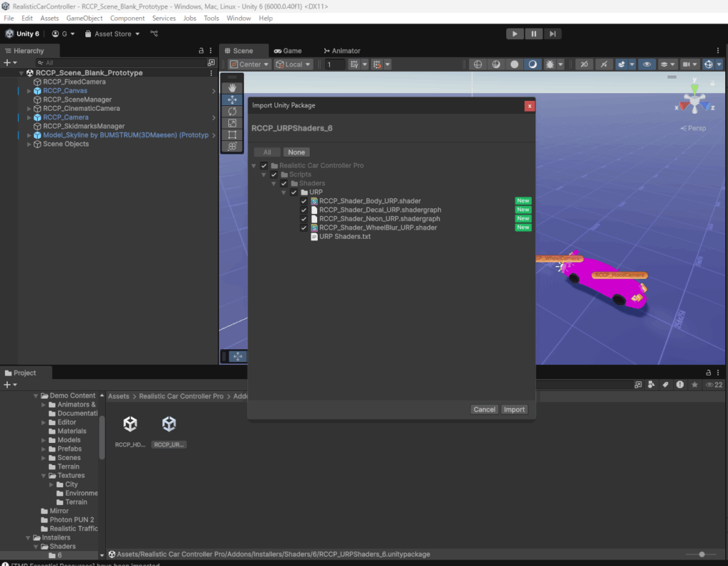
Task: Open the GameObject menu
Action: (85, 18)
